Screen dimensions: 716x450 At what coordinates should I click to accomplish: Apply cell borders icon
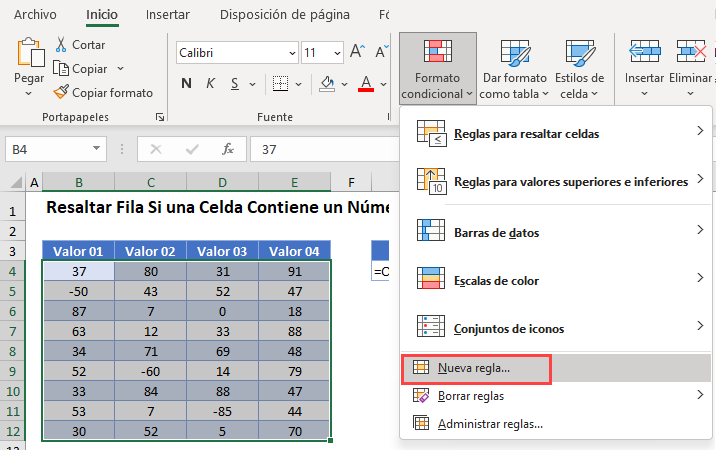[x=280, y=84]
